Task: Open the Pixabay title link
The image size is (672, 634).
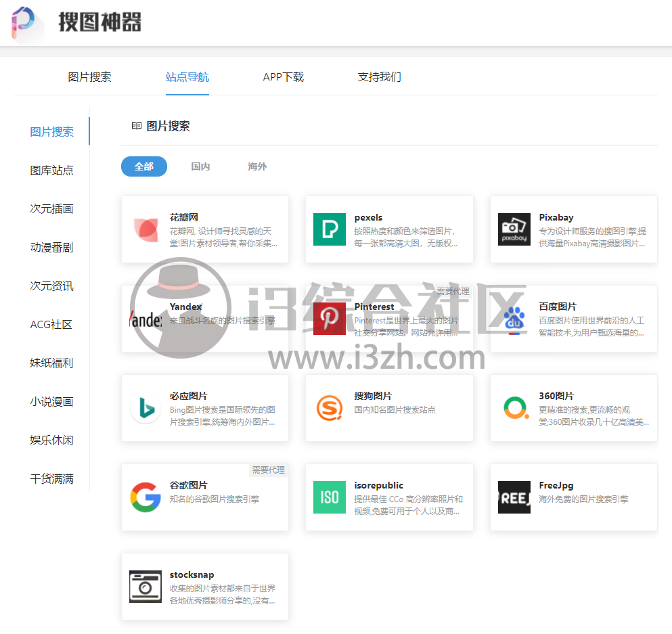Action: coord(556,218)
